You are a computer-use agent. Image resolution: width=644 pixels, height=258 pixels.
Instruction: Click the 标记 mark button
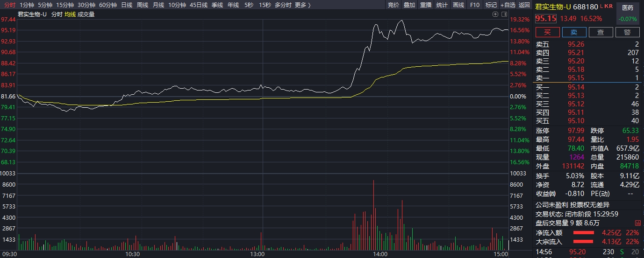(491, 5)
